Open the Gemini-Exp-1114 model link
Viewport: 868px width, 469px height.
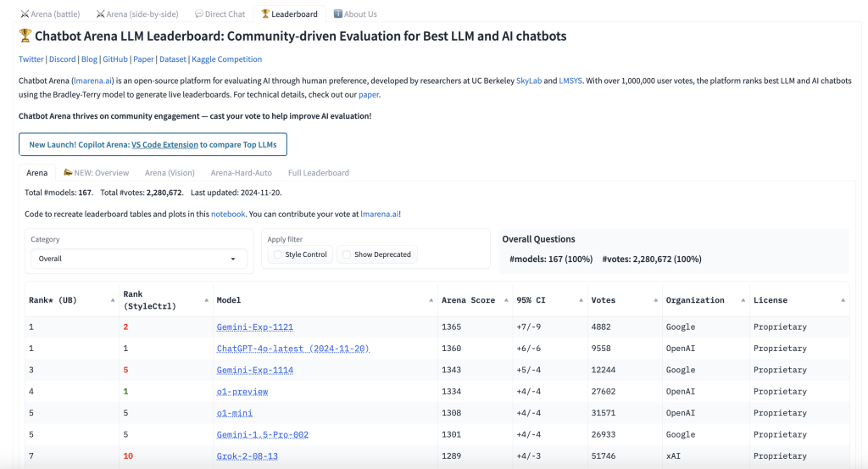(x=254, y=371)
